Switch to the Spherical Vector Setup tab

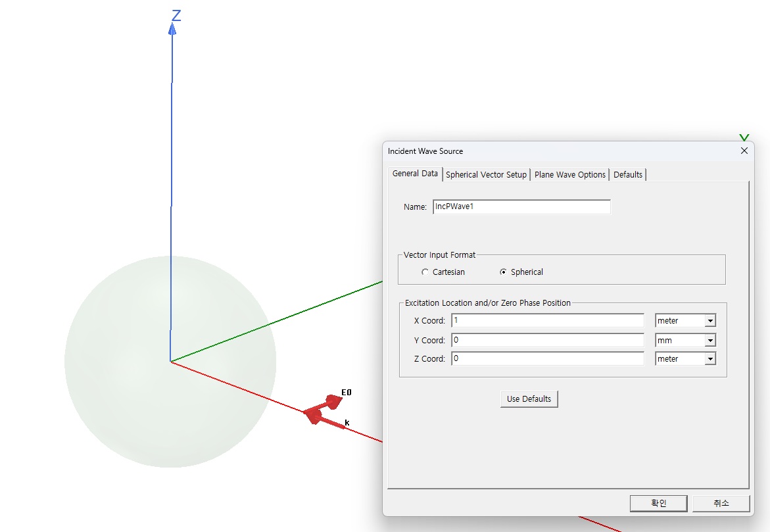pyautogui.click(x=486, y=175)
